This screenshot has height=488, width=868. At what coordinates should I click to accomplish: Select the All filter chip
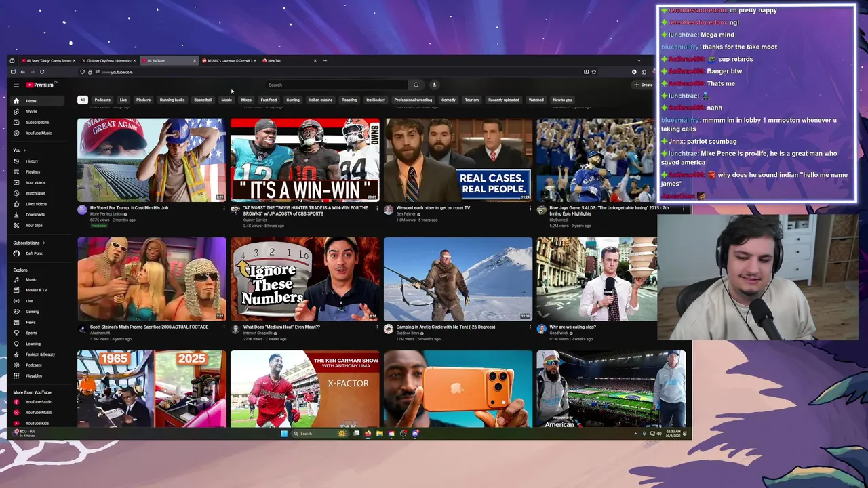pyautogui.click(x=83, y=100)
